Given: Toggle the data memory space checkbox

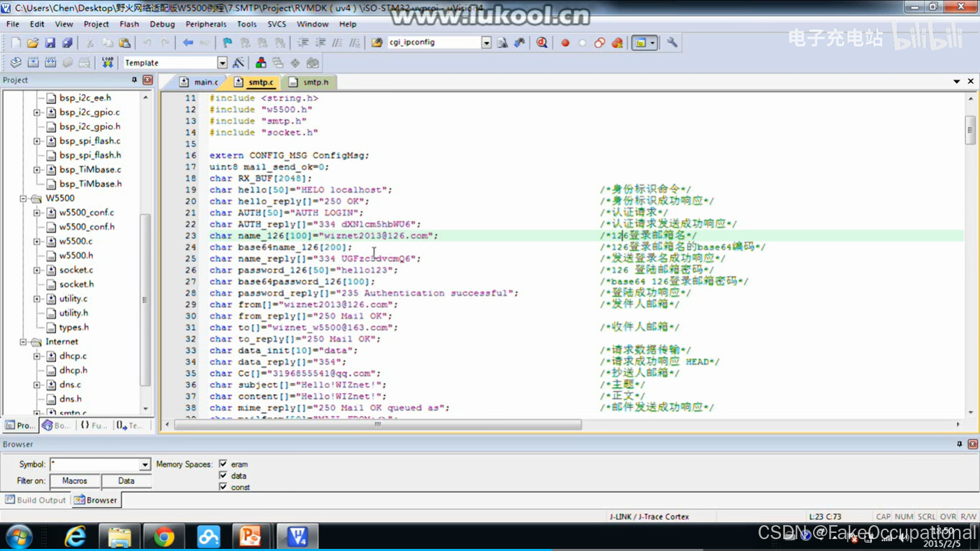Looking at the screenshot, I should click(x=223, y=476).
